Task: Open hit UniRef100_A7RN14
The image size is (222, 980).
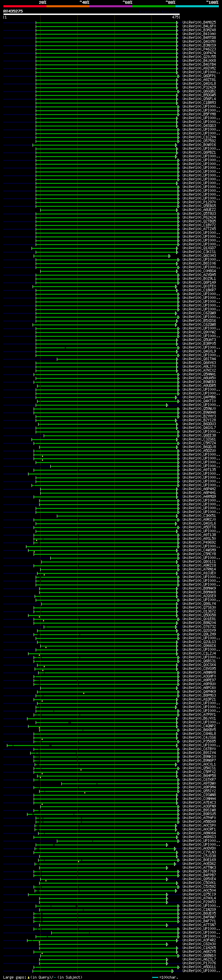Action: pos(199,569)
